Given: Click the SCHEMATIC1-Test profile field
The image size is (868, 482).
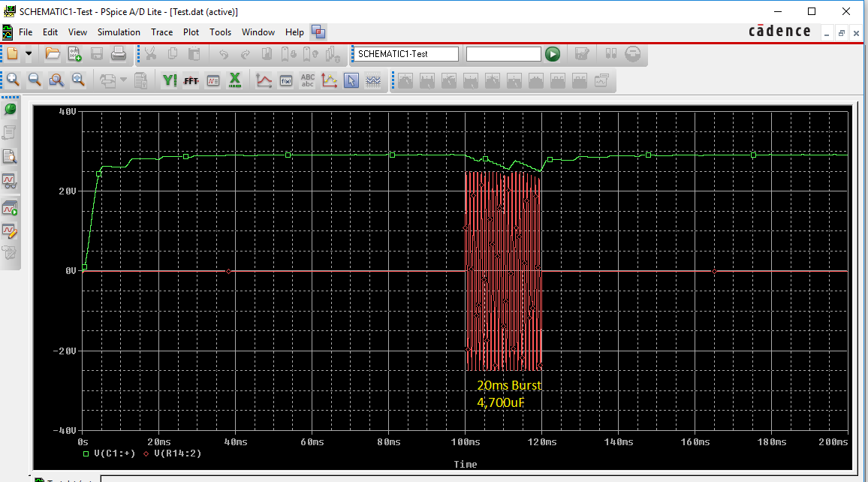Looking at the screenshot, I should click(405, 53).
